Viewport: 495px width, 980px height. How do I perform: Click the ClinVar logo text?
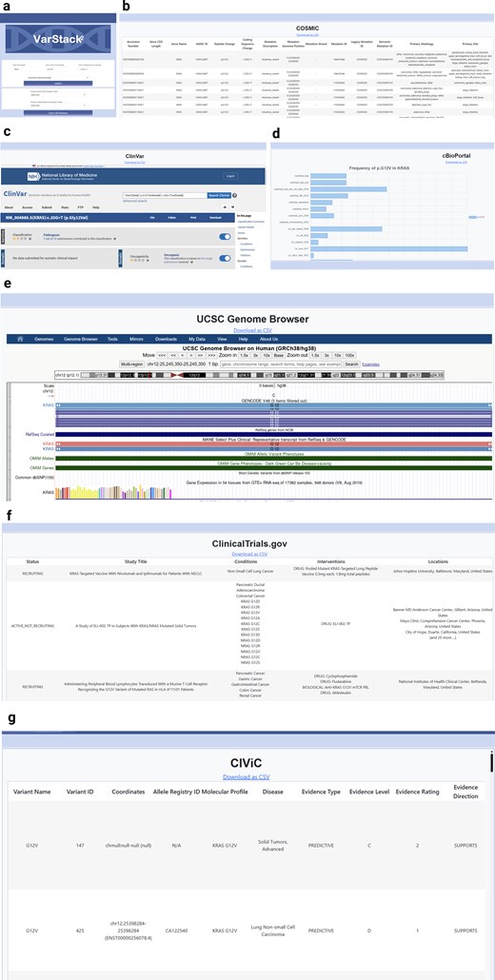[x=15, y=194]
